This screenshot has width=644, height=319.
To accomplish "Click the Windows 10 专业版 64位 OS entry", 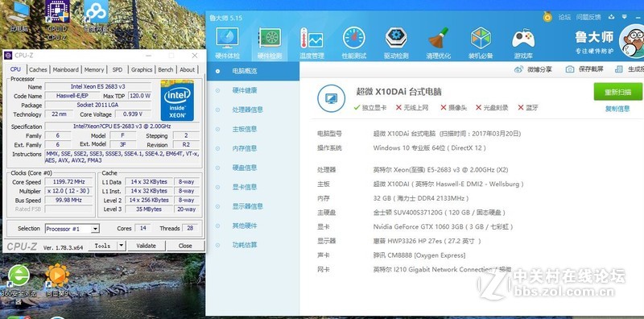I will pos(429,148).
